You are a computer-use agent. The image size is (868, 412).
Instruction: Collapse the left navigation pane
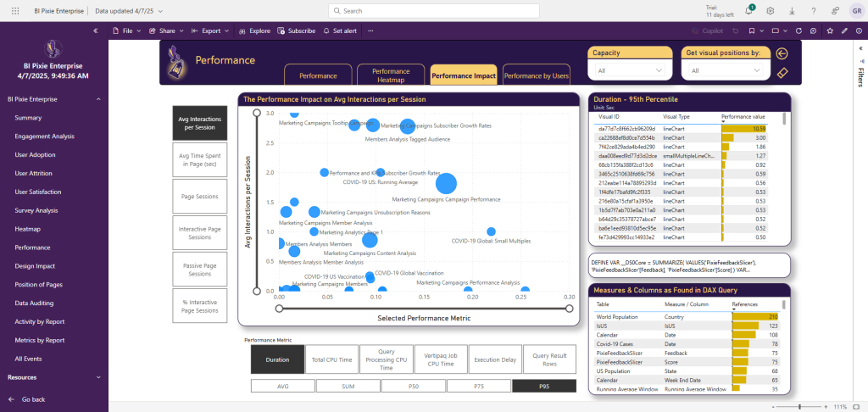(95, 31)
